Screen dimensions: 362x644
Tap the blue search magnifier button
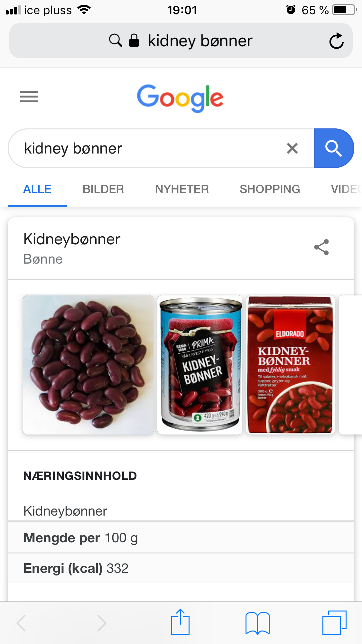[334, 148]
